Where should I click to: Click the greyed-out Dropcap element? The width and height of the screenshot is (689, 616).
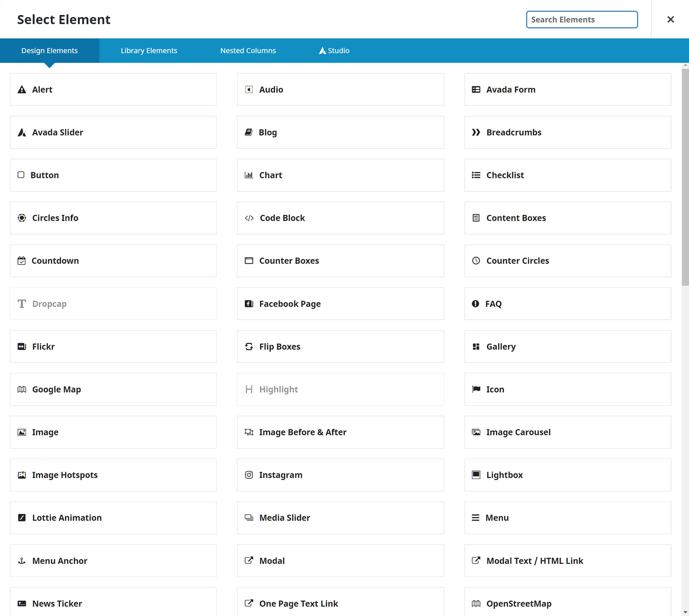113,304
